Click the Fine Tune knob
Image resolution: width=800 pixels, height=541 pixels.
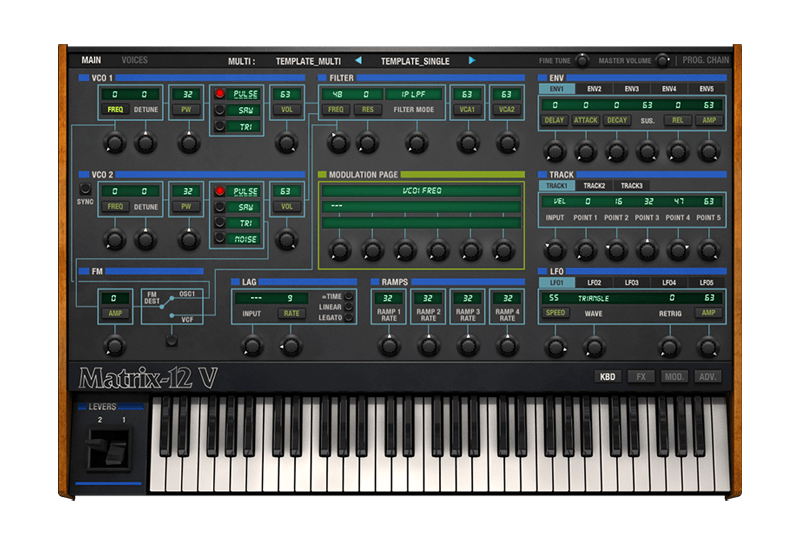[582, 60]
